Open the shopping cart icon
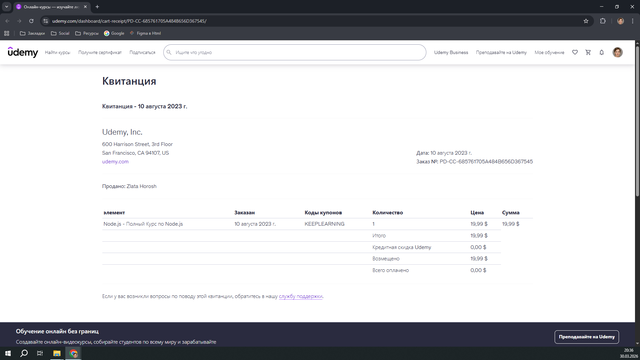 point(588,52)
